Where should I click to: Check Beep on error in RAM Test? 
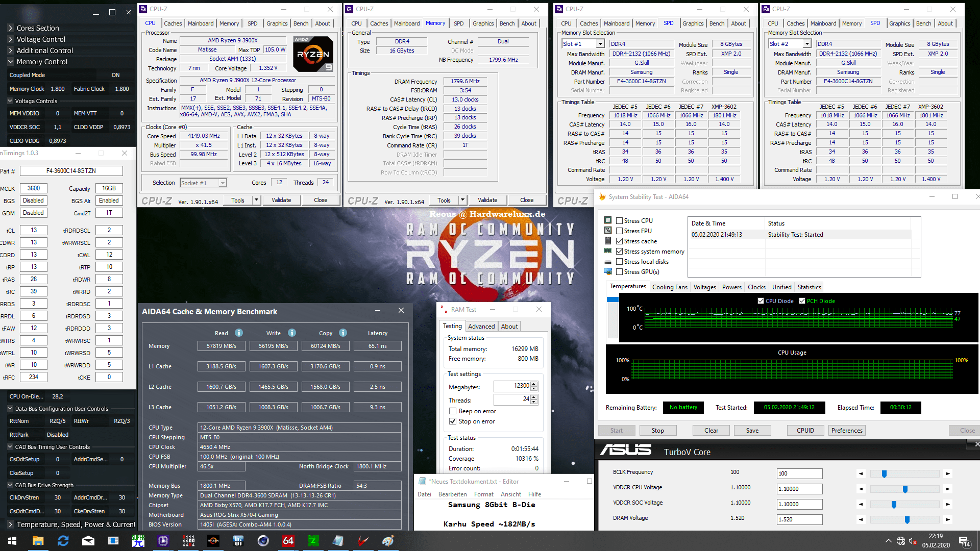(452, 411)
